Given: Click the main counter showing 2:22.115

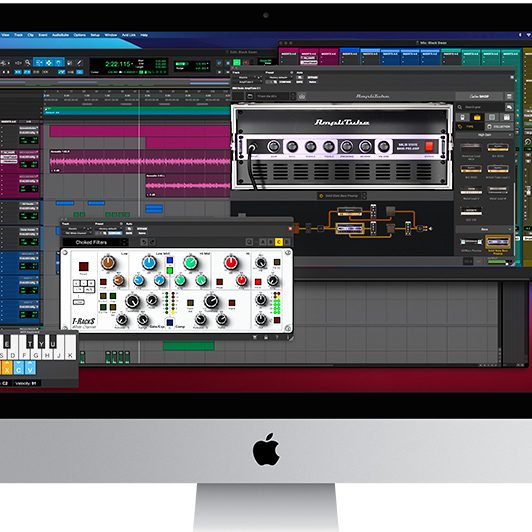Looking at the screenshot, I should (118, 64).
